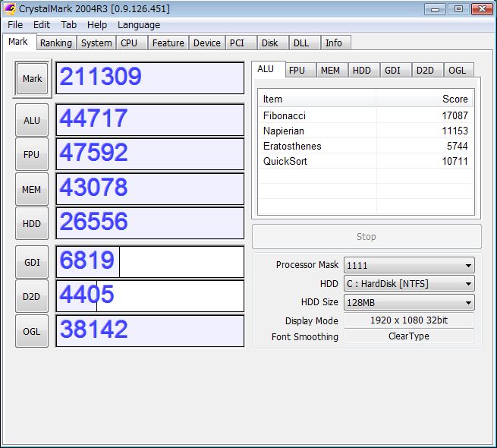The image size is (497, 448).
Task: Switch to the Device tab
Action: [x=207, y=43]
